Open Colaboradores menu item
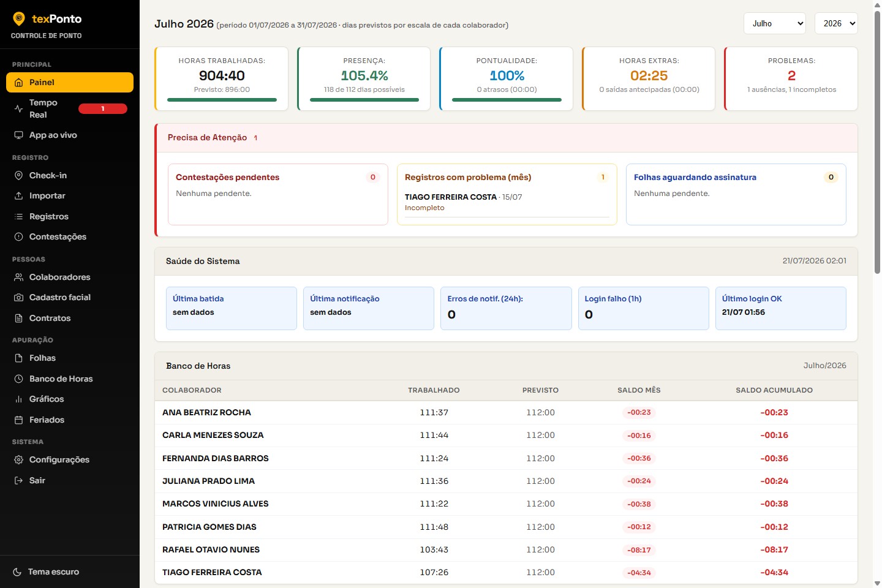Screen dimensions: 882x588 pyautogui.click(x=70, y=277)
